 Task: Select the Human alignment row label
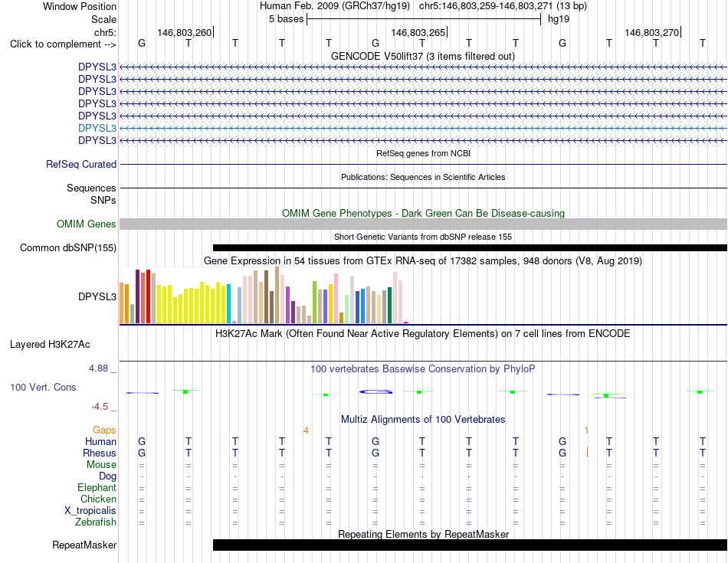[x=100, y=441]
